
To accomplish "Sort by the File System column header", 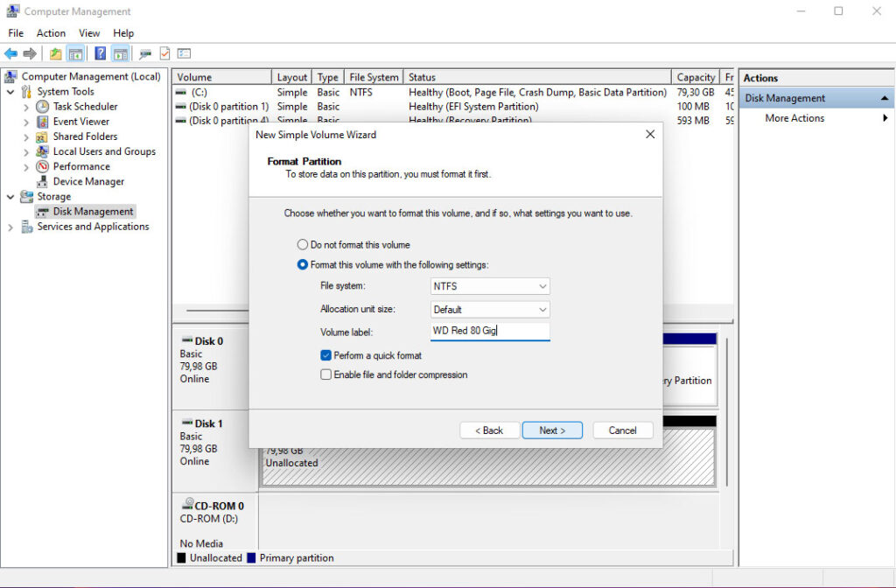I will pyautogui.click(x=374, y=77).
